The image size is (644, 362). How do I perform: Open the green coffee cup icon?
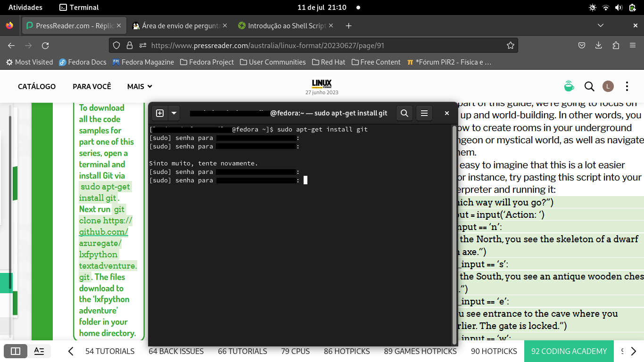[x=569, y=86]
